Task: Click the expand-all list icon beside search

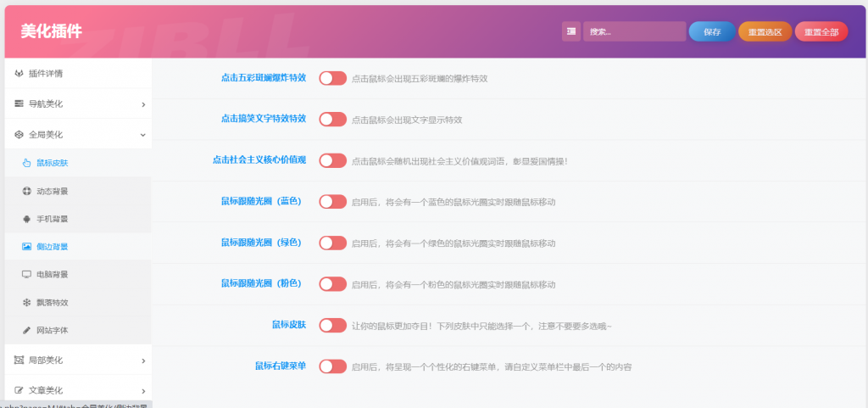Action: (570, 31)
